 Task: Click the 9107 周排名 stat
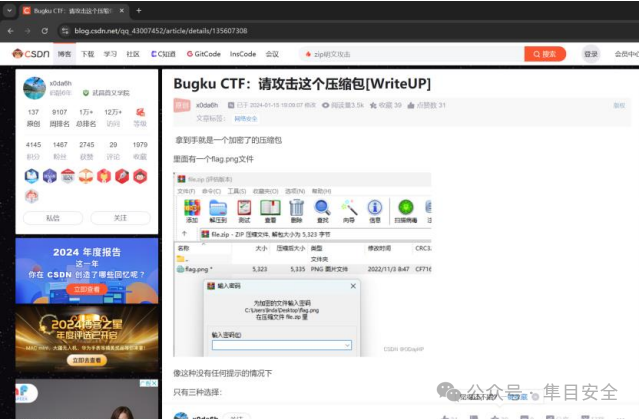(59, 118)
